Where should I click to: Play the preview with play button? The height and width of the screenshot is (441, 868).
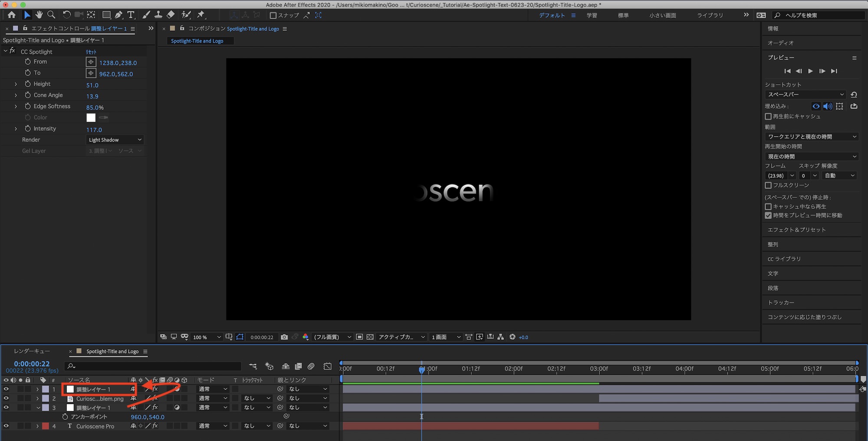(x=810, y=71)
